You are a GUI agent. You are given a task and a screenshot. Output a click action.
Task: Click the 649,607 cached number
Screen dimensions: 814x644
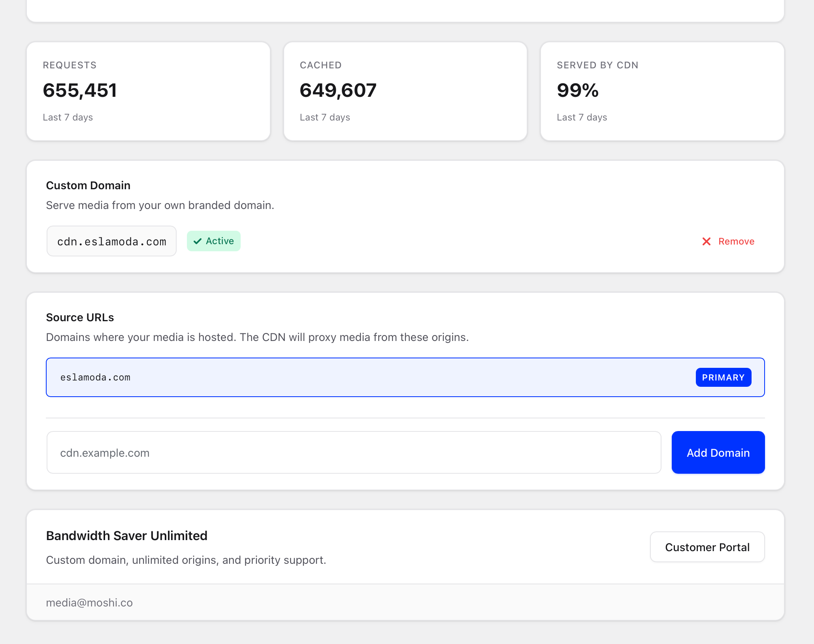(338, 90)
